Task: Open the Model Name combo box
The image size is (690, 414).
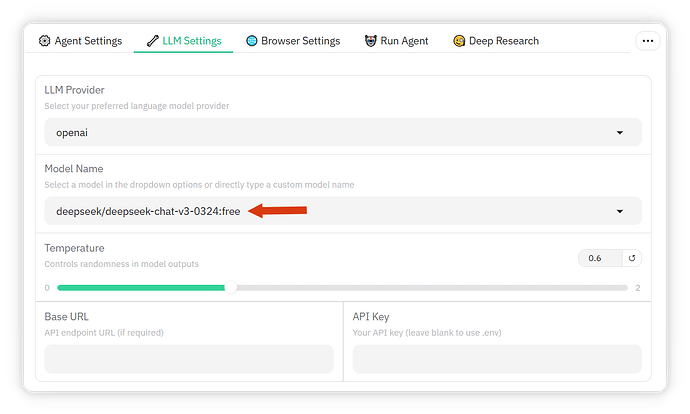Action: tap(343, 211)
